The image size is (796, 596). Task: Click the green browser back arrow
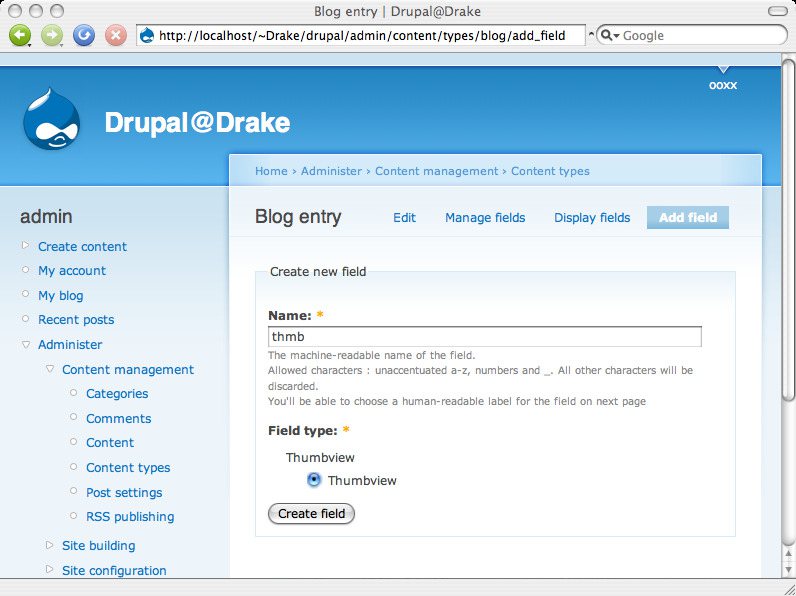[20, 36]
